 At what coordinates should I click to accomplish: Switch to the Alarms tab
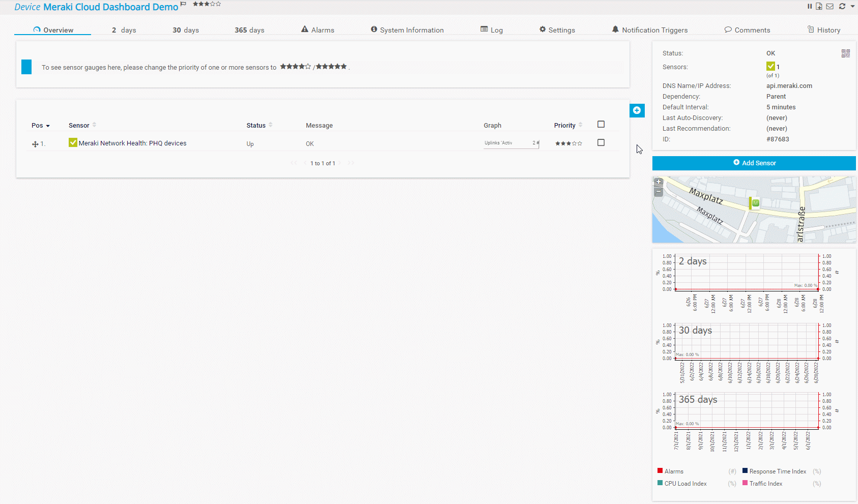318,29
